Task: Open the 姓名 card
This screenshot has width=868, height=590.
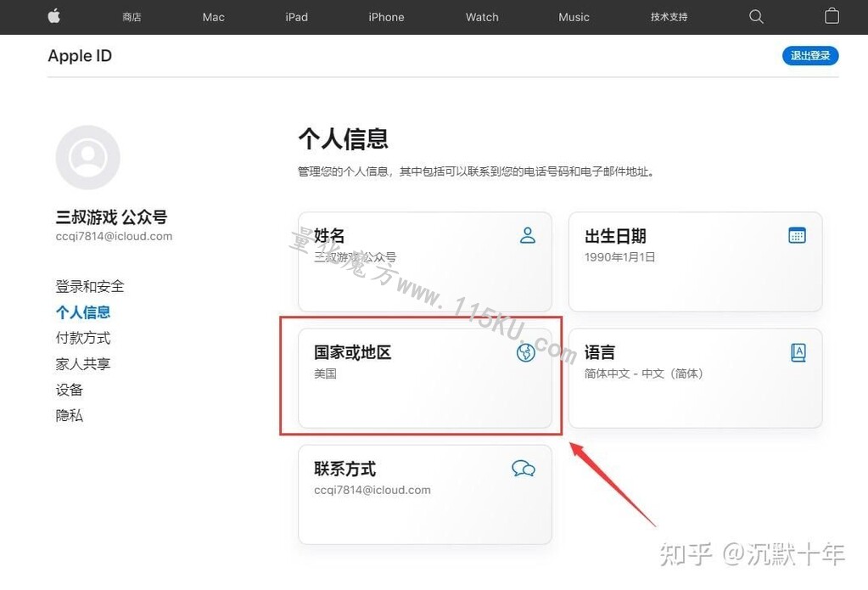Action: pyautogui.click(x=425, y=261)
